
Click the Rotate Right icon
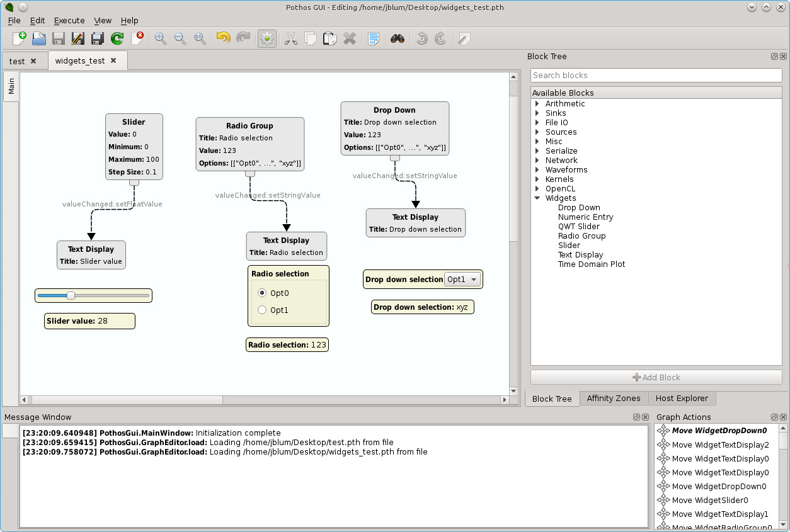(440, 38)
